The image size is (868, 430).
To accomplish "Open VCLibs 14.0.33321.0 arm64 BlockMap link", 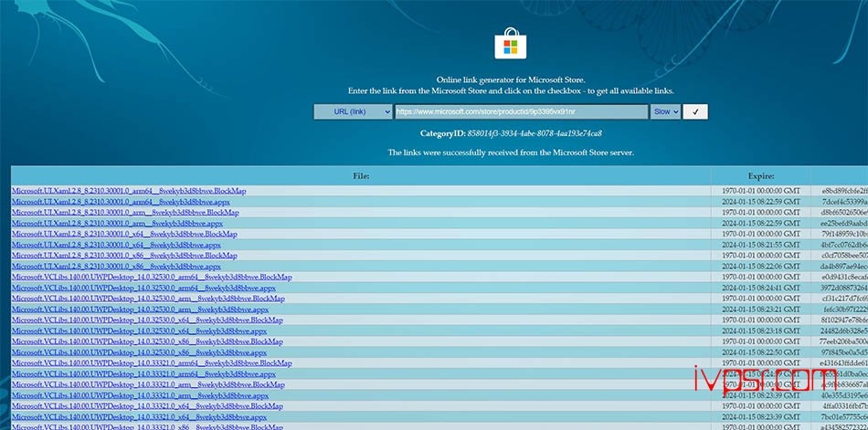I will 152,363.
